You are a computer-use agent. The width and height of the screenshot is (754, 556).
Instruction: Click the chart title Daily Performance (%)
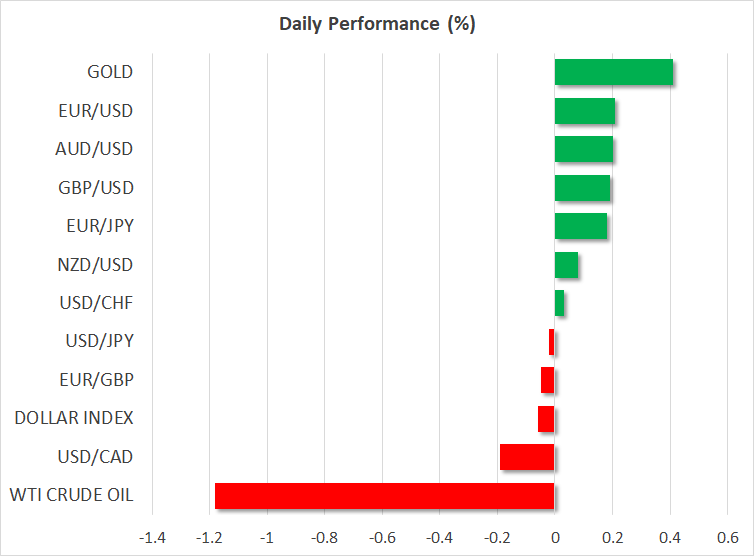[x=377, y=24]
